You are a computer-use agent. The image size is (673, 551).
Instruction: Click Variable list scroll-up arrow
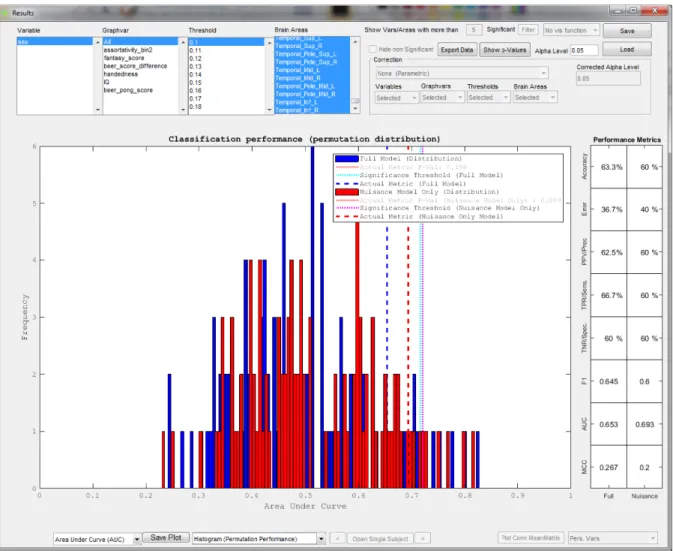tap(97, 42)
